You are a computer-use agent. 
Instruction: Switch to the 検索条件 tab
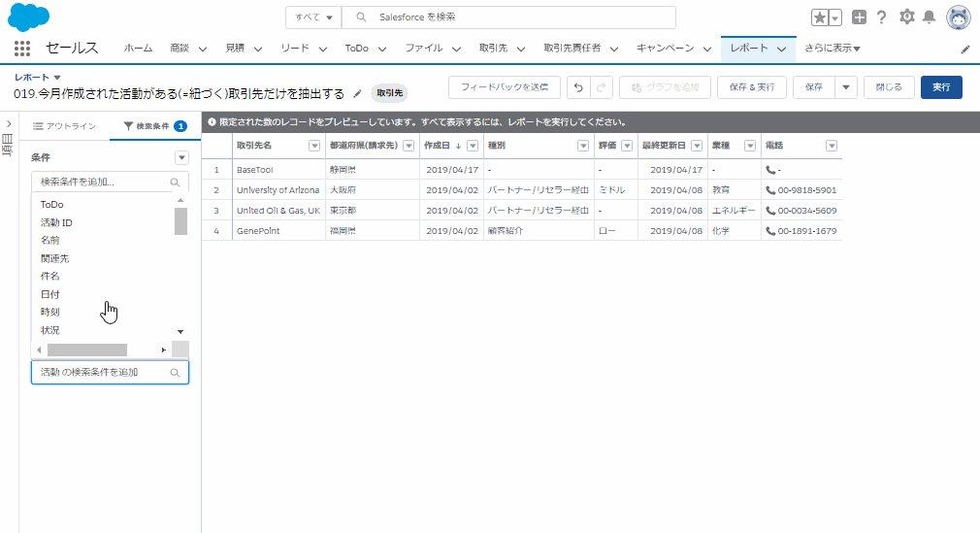155,126
